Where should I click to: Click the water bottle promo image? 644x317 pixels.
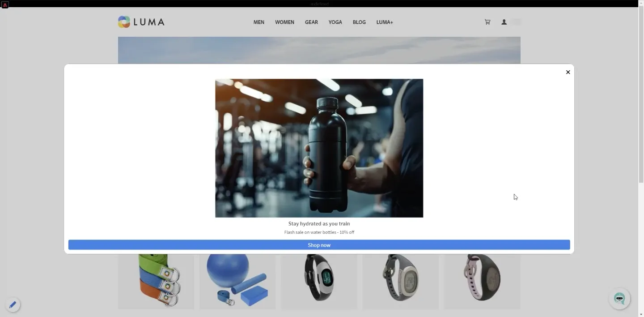pyautogui.click(x=319, y=148)
